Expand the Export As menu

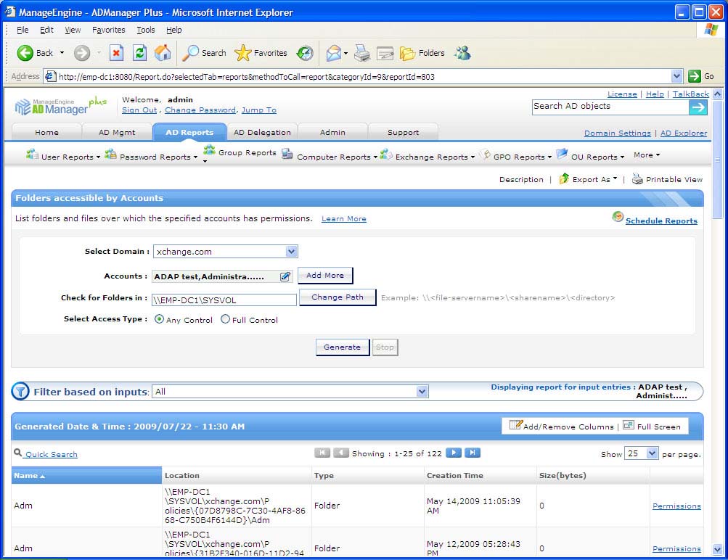(589, 179)
